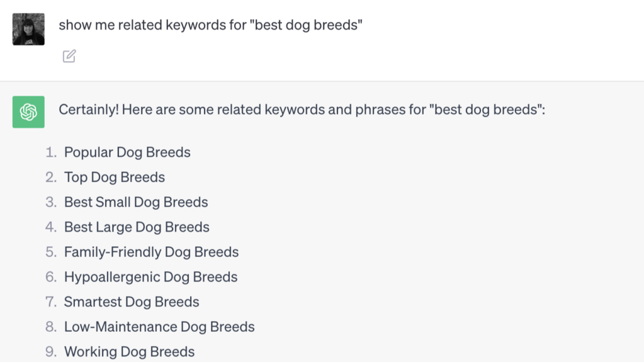Viewport: 644px width, 362px height.
Task: Click the user's prompt message text
Action: point(210,25)
